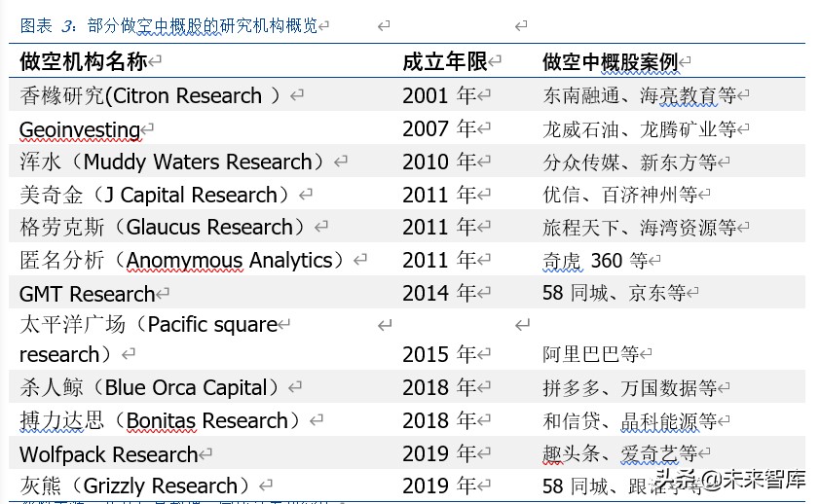Click the cell 阿里巴巴等
The height and width of the screenshot is (504, 820).
point(590,354)
